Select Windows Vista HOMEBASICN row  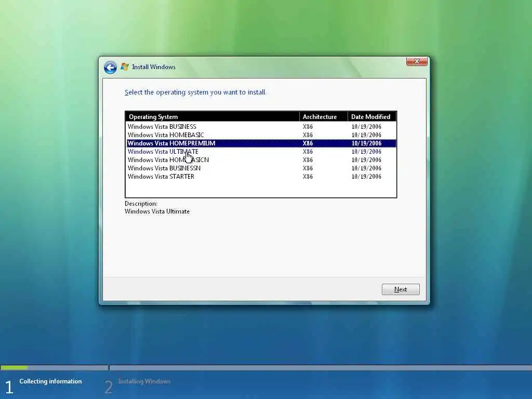tap(261, 160)
